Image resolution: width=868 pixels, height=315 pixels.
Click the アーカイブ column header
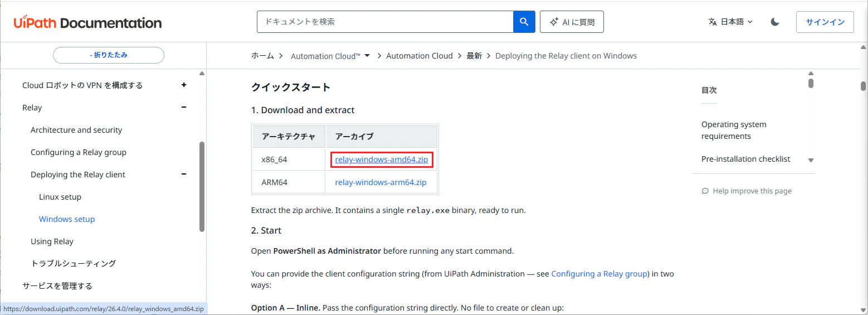pos(382,136)
